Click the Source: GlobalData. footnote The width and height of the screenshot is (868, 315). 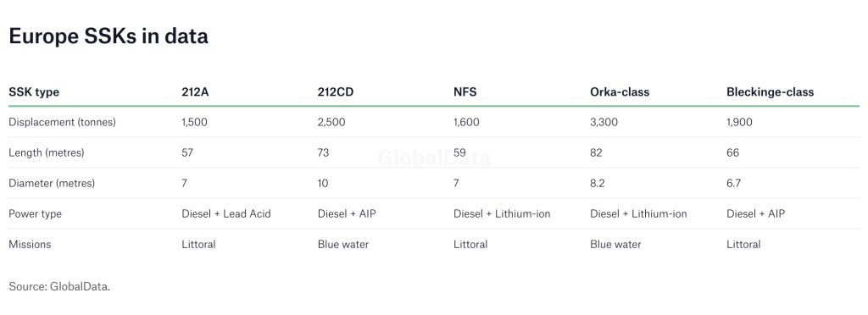(x=59, y=286)
